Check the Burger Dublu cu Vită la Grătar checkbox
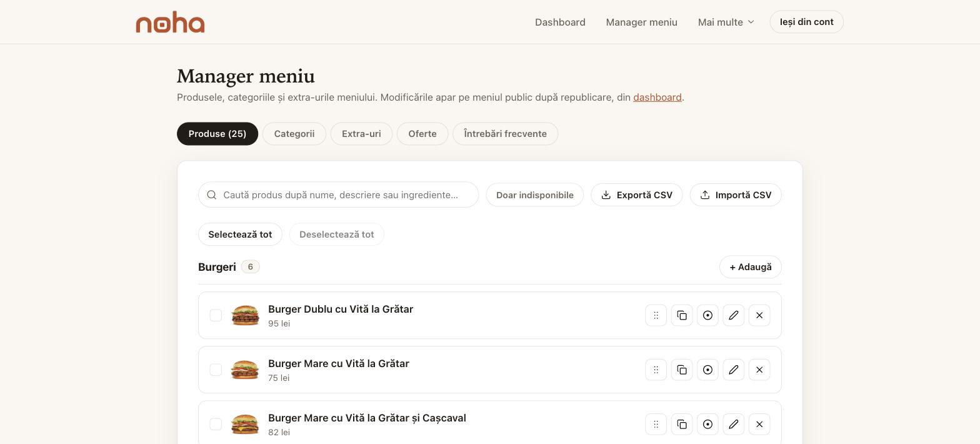Viewport: 980px width, 444px height. click(216, 315)
